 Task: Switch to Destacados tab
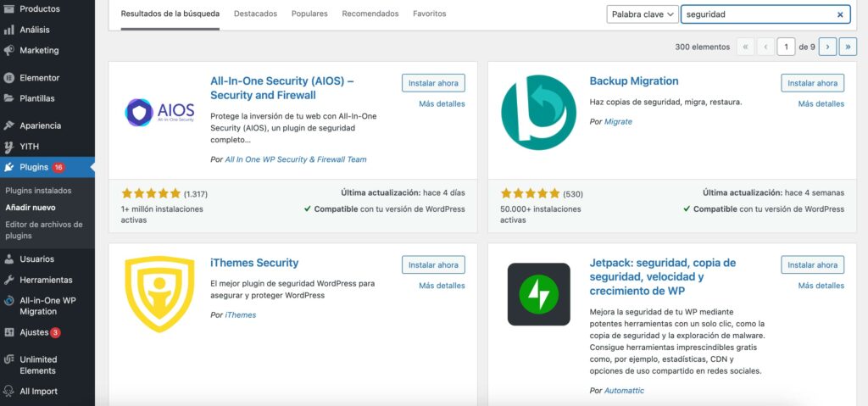pos(255,14)
